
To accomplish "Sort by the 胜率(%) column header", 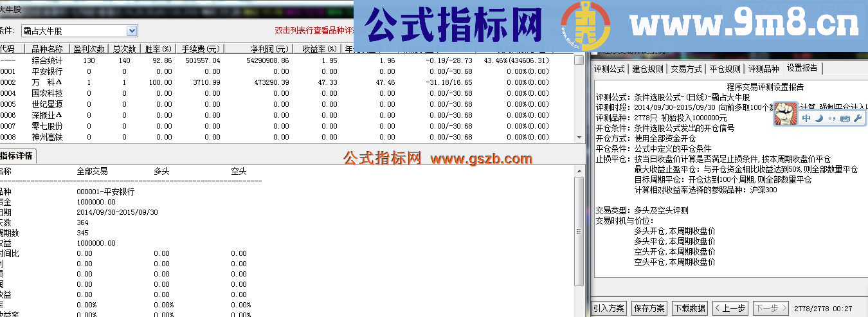I will pos(158,49).
